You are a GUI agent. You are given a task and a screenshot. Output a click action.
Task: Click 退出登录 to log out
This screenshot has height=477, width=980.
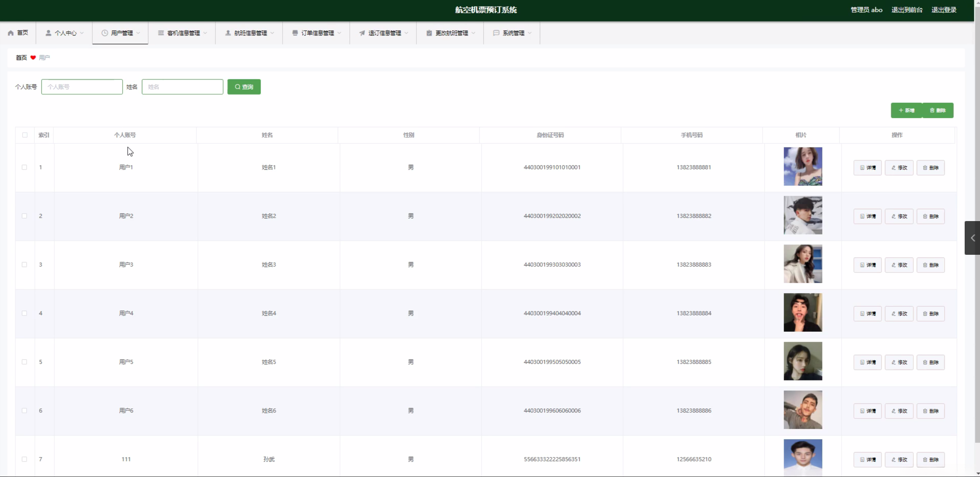[x=944, y=10]
